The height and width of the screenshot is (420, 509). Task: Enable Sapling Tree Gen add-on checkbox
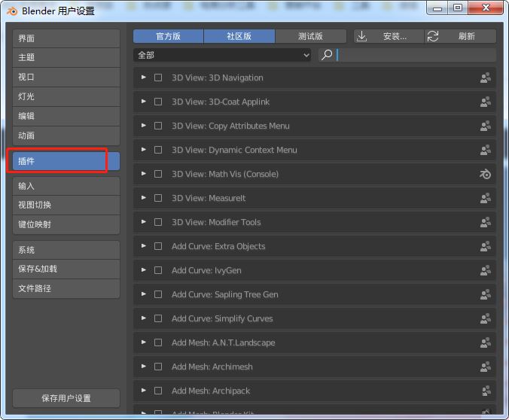tap(158, 294)
